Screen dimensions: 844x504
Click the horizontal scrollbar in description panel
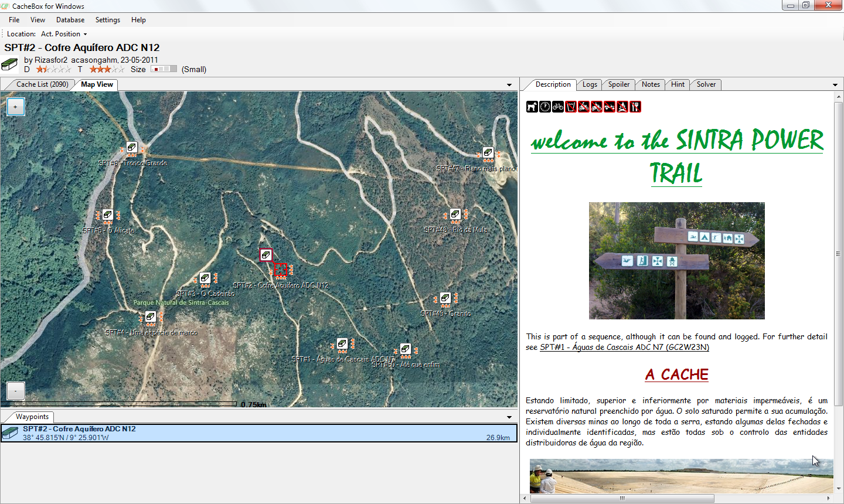click(622, 498)
